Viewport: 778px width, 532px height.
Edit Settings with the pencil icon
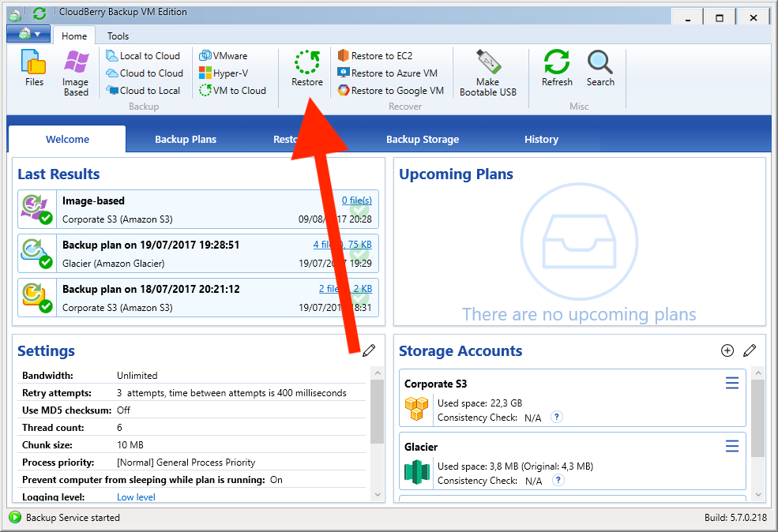[x=369, y=350]
